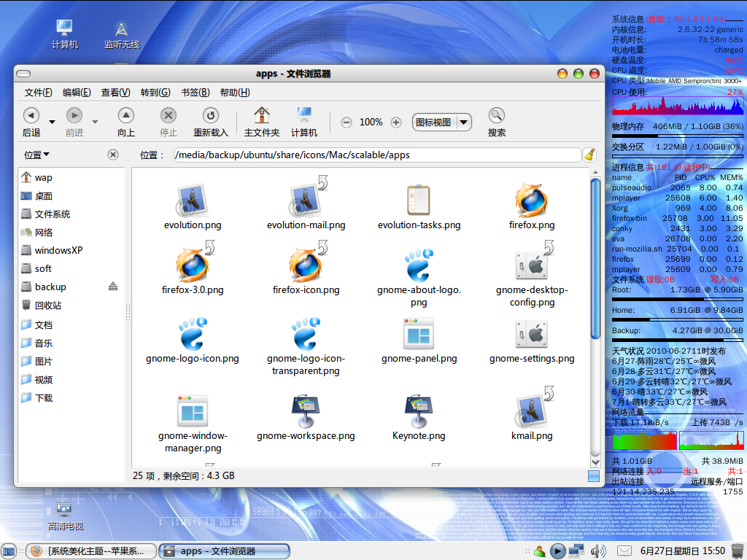Open 图片 bookmark in sidebar
This screenshot has height=560, width=747.
tap(71, 361)
